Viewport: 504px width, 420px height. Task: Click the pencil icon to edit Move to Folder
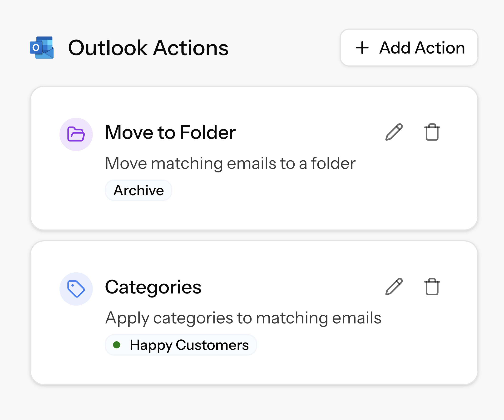click(x=394, y=131)
